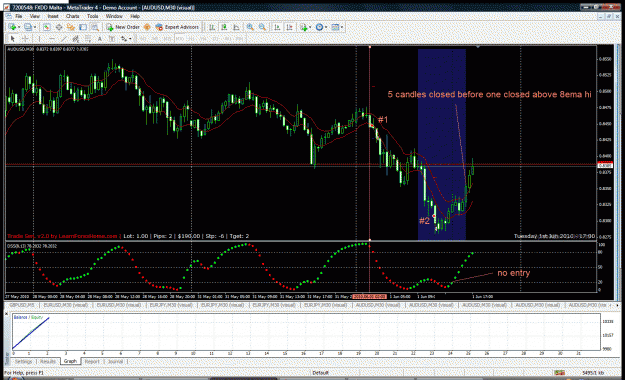Click the Default profile in status bar
Screen dimensions: 625x380
320,373
